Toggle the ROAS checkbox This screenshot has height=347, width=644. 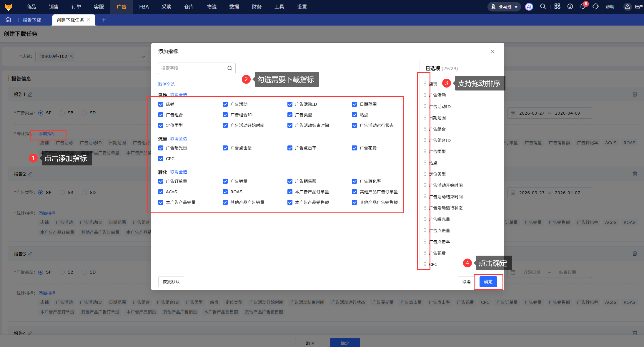(x=225, y=192)
